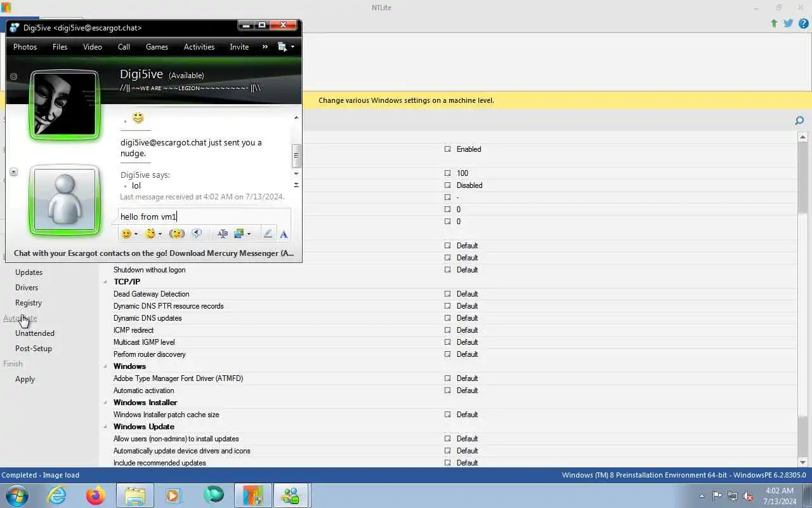The image size is (812, 508).
Task: Switch to NTLite taskbar button
Action: 253,495
